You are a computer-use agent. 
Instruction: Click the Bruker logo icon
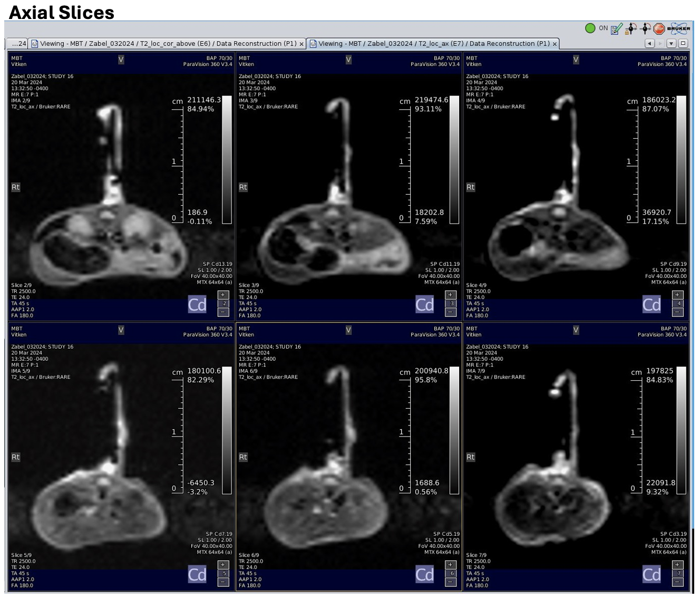click(x=678, y=28)
